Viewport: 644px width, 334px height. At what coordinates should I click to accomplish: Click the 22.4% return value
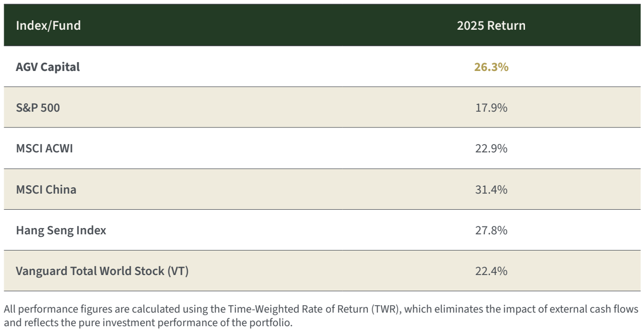click(491, 271)
